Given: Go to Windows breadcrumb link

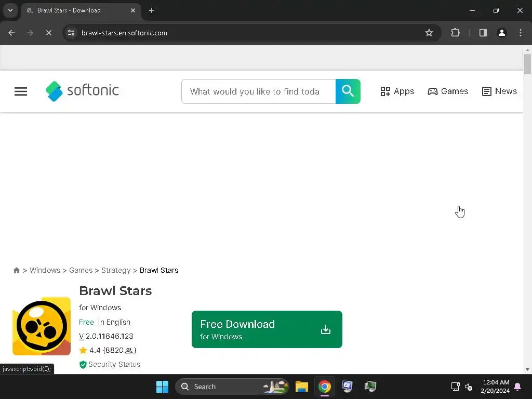Looking at the screenshot, I should [x=45, y=270].
